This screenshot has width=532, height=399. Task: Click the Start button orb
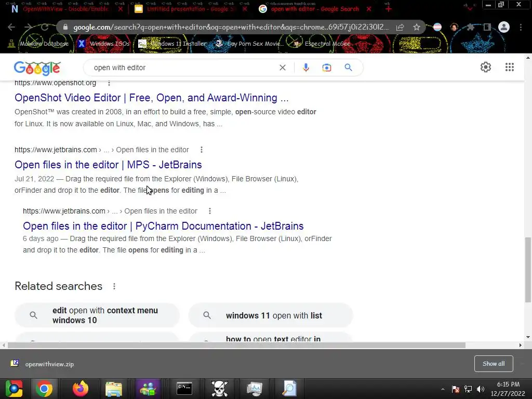(x=14, y=389)
